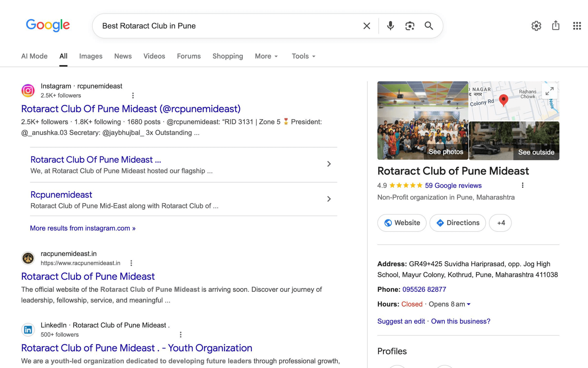Call phone number 095526 82877
The height and width of the screenshot is (368, 588).
tap(424, 289)
